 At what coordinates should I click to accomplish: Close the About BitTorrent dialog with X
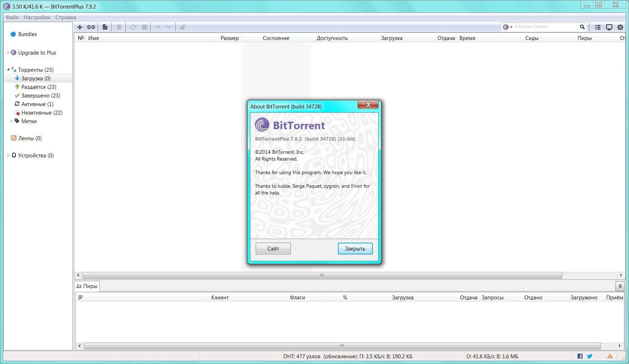[x=368, y=104]
